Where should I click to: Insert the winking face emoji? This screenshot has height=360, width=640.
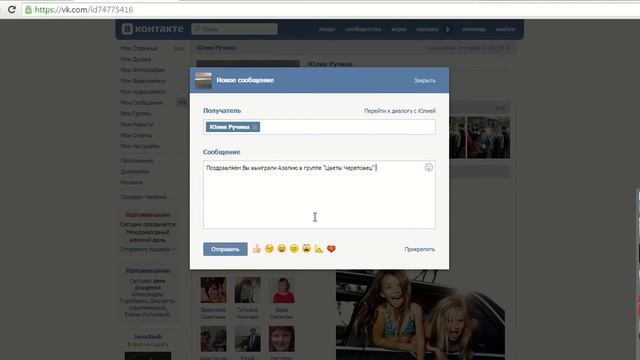click(x=269, y=249)
